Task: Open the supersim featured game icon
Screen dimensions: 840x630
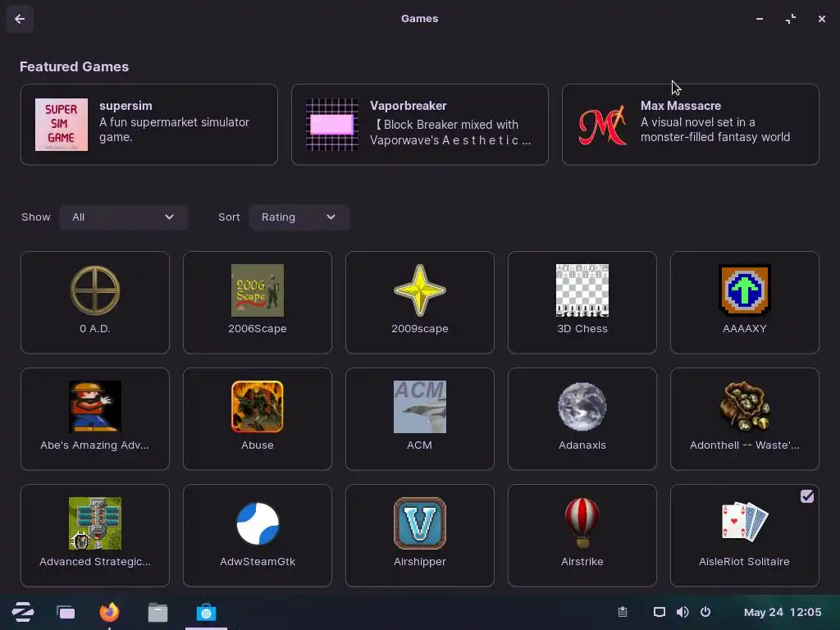Action: point(61,125)
